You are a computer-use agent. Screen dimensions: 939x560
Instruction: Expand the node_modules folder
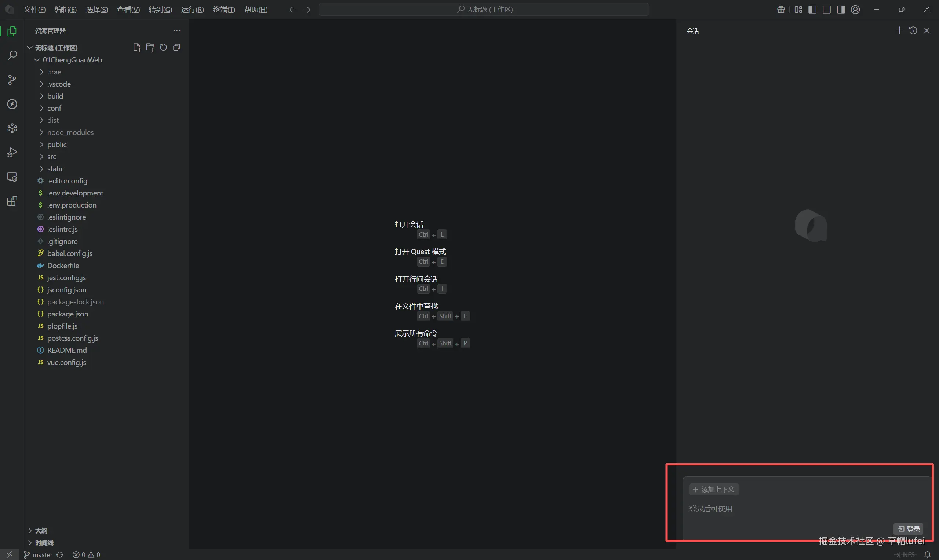[70, 132]
